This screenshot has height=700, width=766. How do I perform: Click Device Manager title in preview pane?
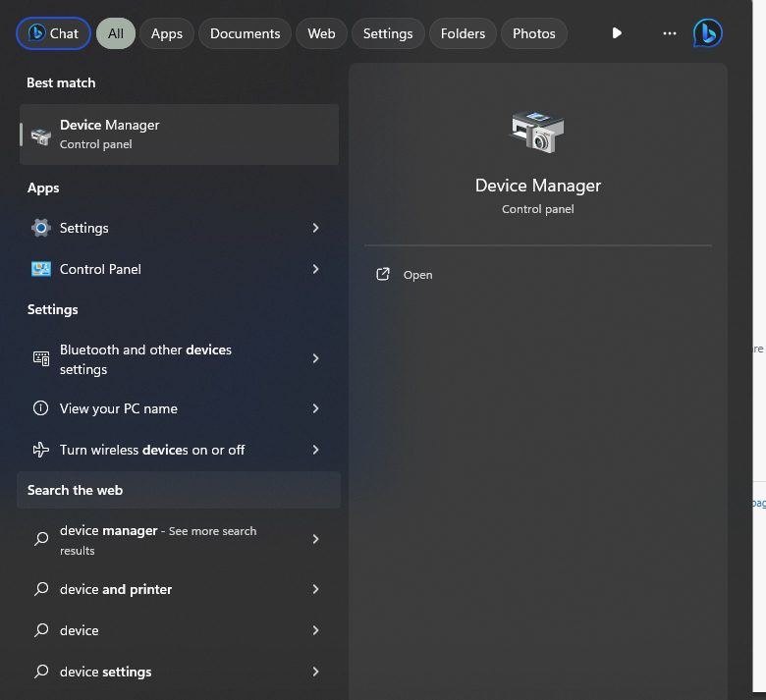[x=538, y=186]
